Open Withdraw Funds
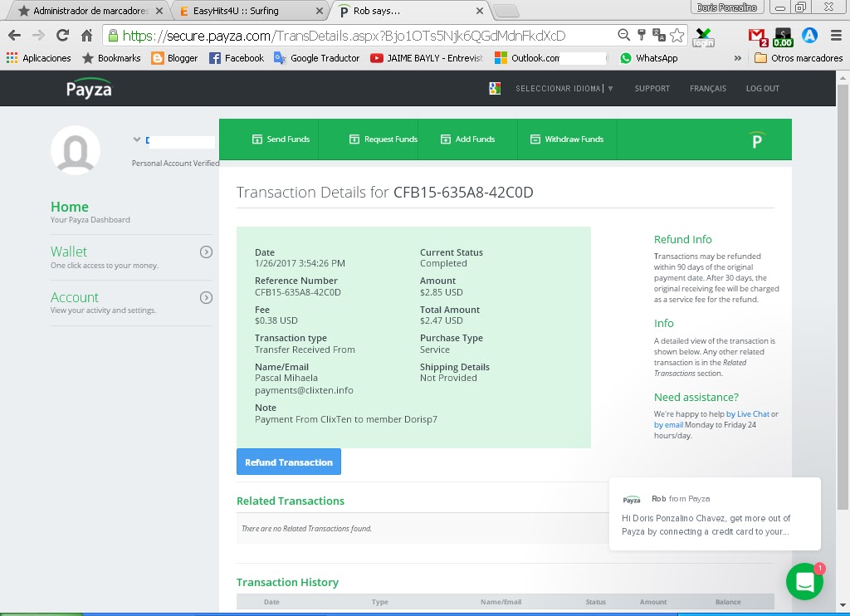 click(x=567, y=139)
